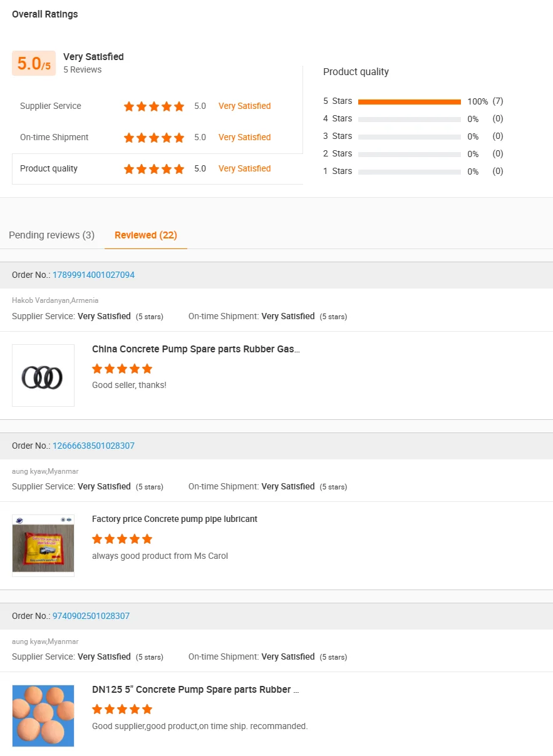
Task: Click stars under DN125 rubber ball review
Action: click(x=122, y=709)
